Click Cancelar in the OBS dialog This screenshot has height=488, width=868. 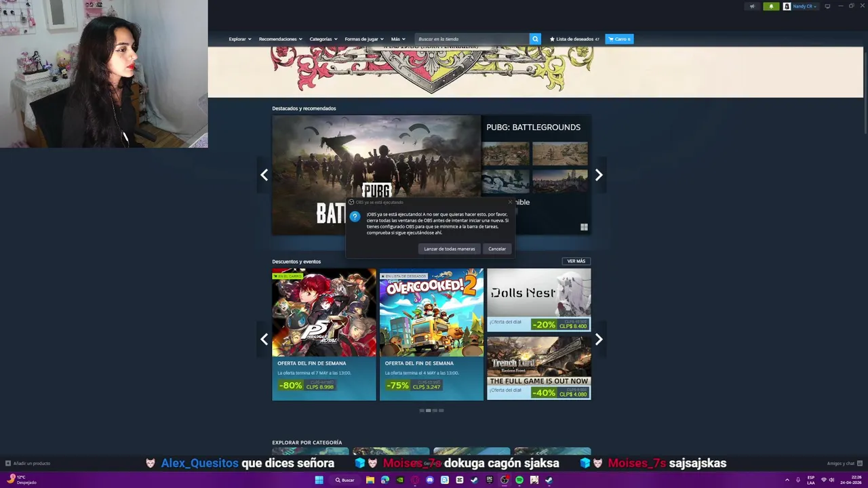pos(497,249)
